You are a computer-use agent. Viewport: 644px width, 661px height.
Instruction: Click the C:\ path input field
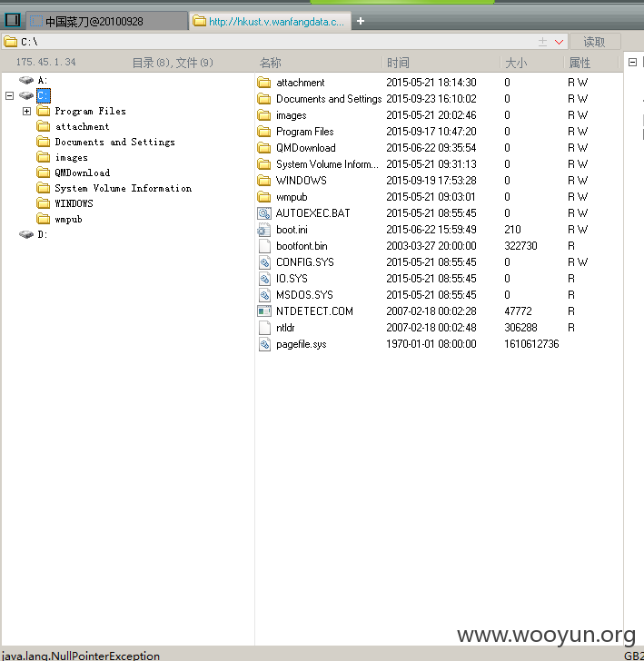[x=270, y=42]
